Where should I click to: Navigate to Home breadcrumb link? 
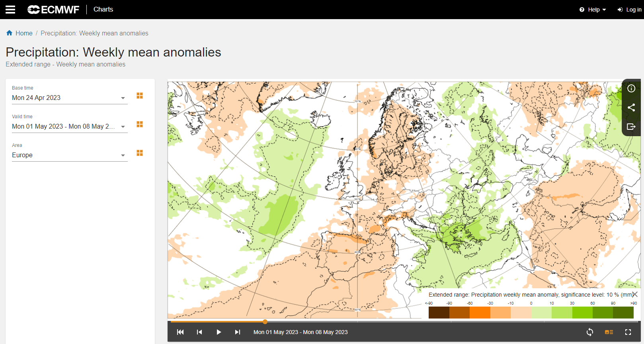pos(24,33)
